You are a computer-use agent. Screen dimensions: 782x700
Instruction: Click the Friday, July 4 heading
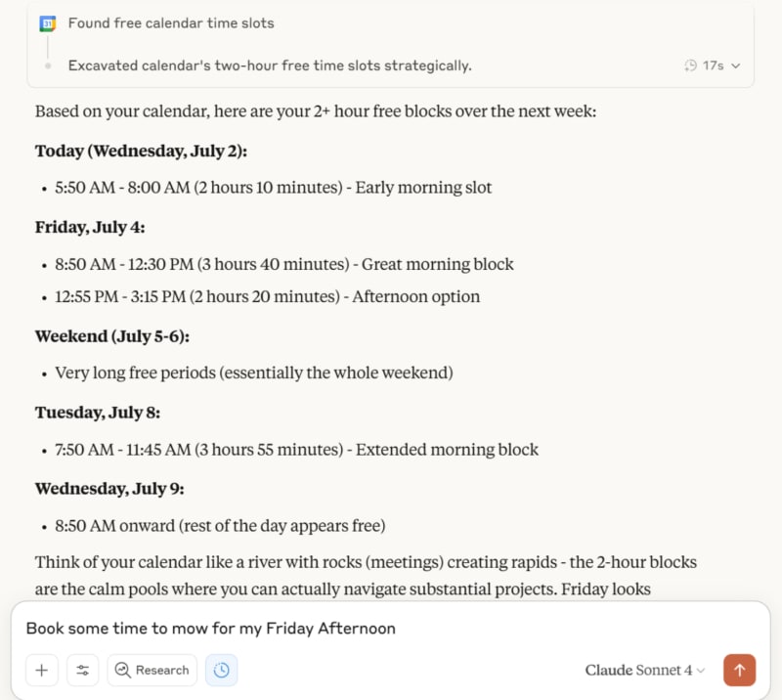[90, 227]
